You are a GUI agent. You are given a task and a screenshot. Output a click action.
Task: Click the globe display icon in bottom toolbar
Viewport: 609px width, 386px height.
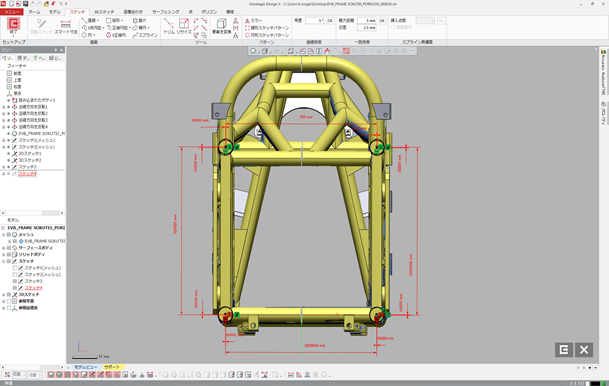[x=59, y=375]
